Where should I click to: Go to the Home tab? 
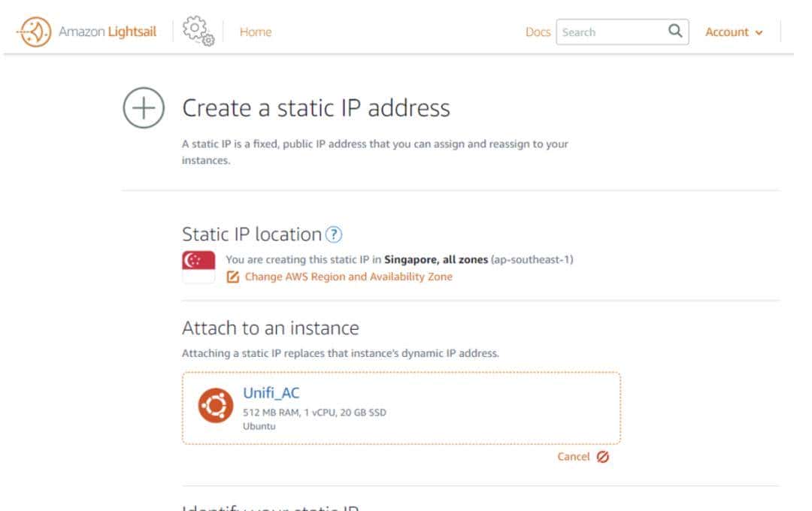256,32
